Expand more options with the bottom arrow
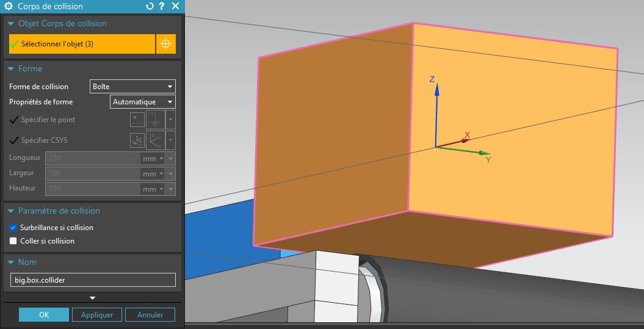 point(92,298)
